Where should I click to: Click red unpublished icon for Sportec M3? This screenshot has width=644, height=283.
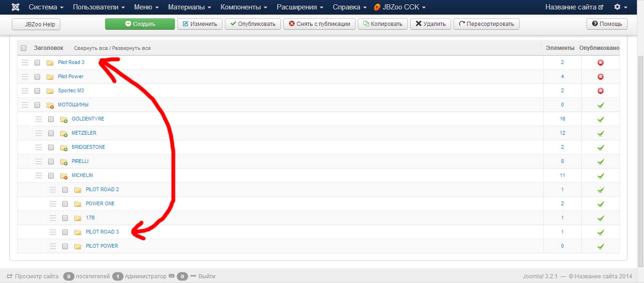(x=600, y=91)
